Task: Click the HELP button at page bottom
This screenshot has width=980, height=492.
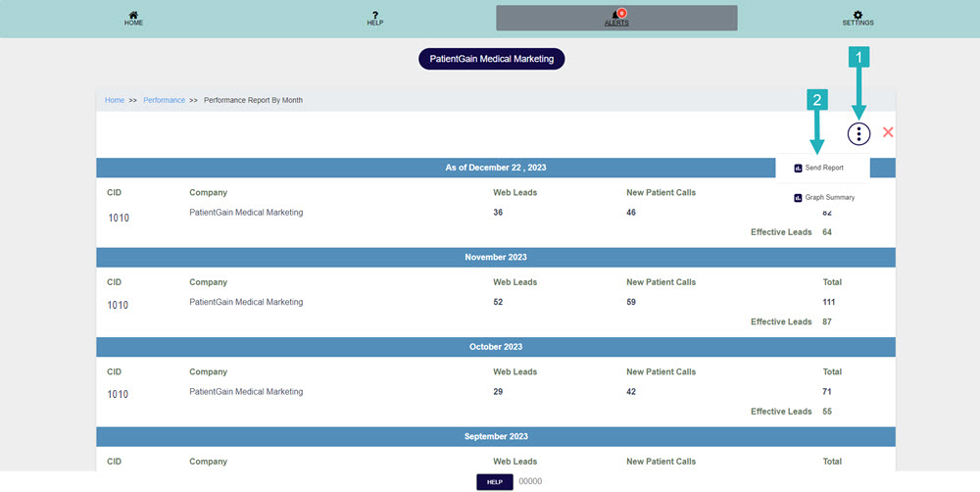Action: click(x=494, y=482)
